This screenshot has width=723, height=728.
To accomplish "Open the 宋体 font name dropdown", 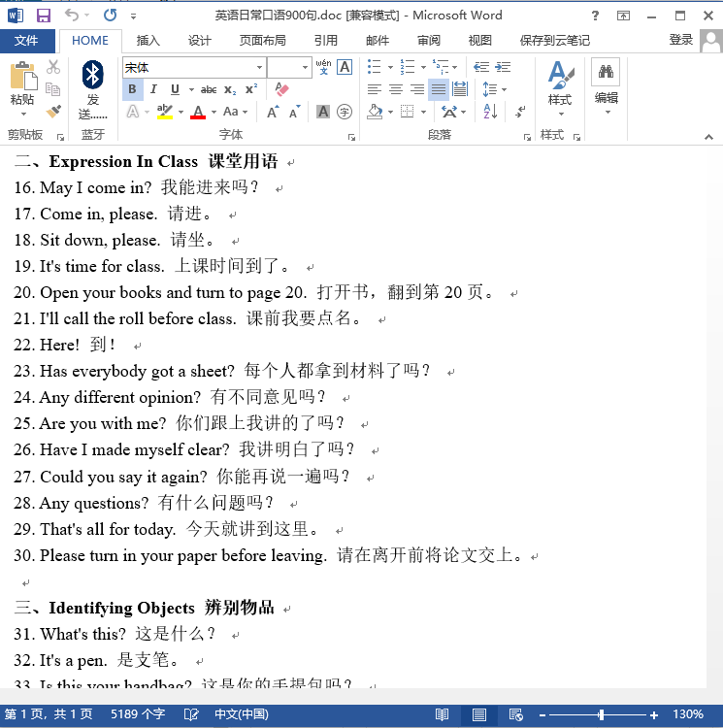I will (259, 68).
